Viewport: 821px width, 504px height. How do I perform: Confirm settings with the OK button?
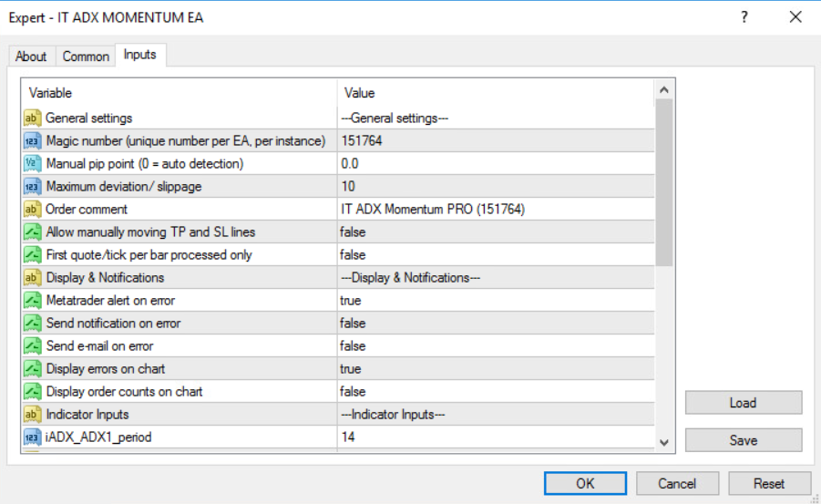click(x=585, y=483)
